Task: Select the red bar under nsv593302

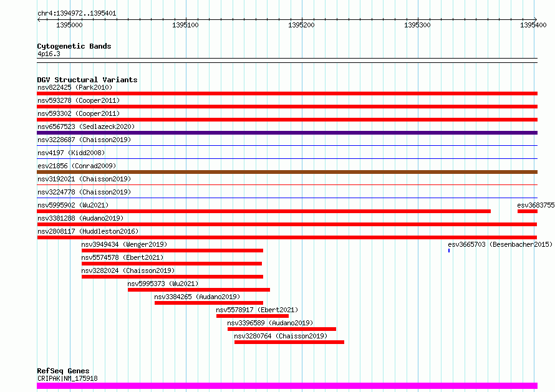Action: click(287, 120)
